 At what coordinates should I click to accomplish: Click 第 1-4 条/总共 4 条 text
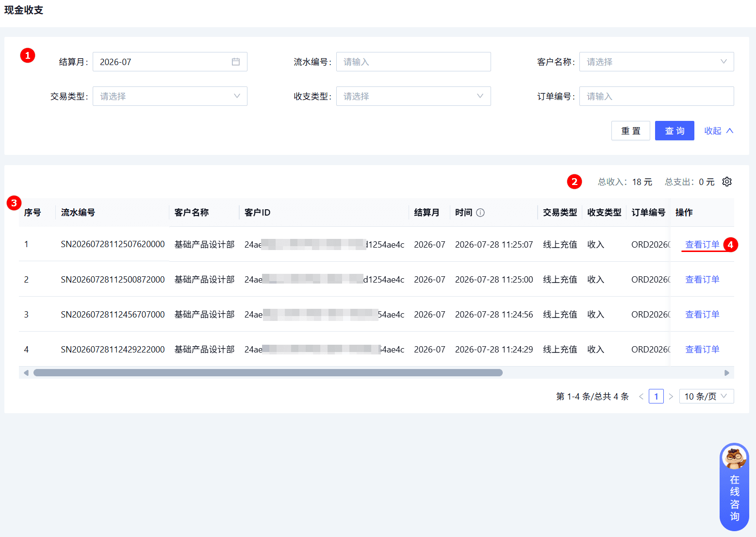tap(592, 397)
